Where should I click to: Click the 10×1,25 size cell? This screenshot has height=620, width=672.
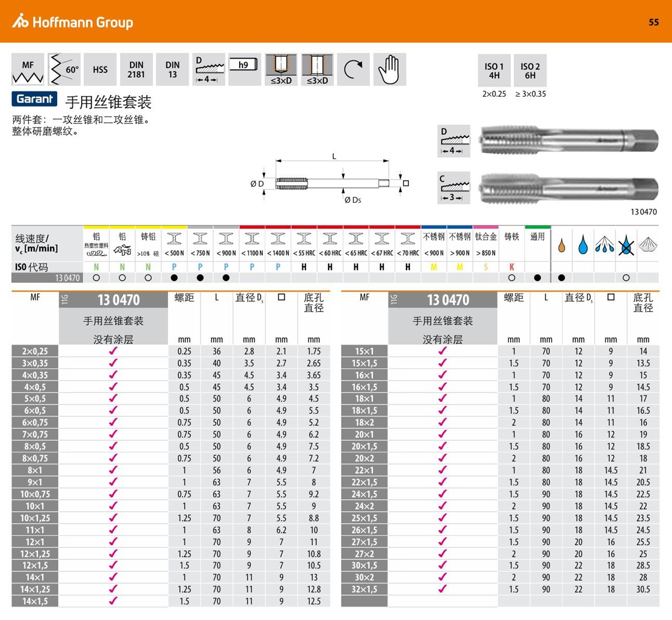coord(35,518)
